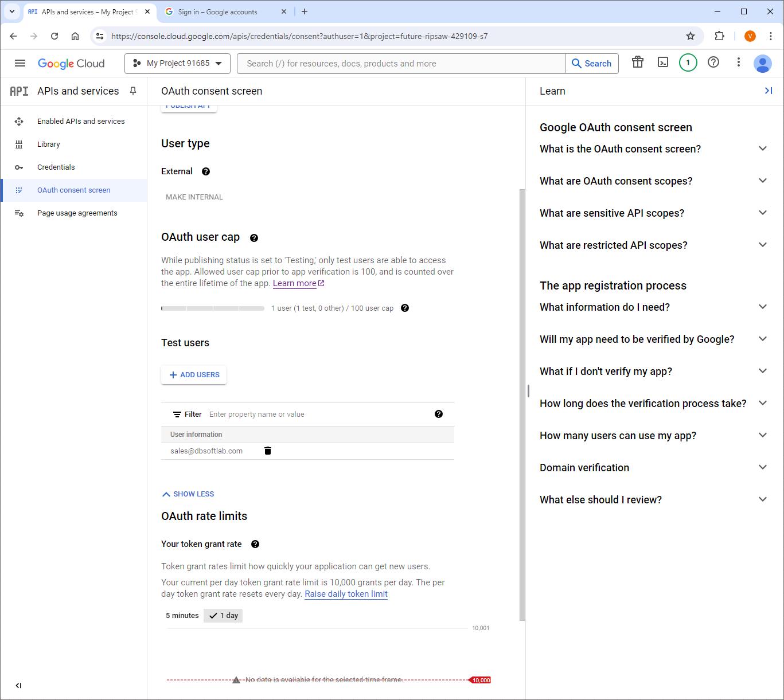Click MAKE INTERNAL button
784x700 pixels.
(194, 197)
